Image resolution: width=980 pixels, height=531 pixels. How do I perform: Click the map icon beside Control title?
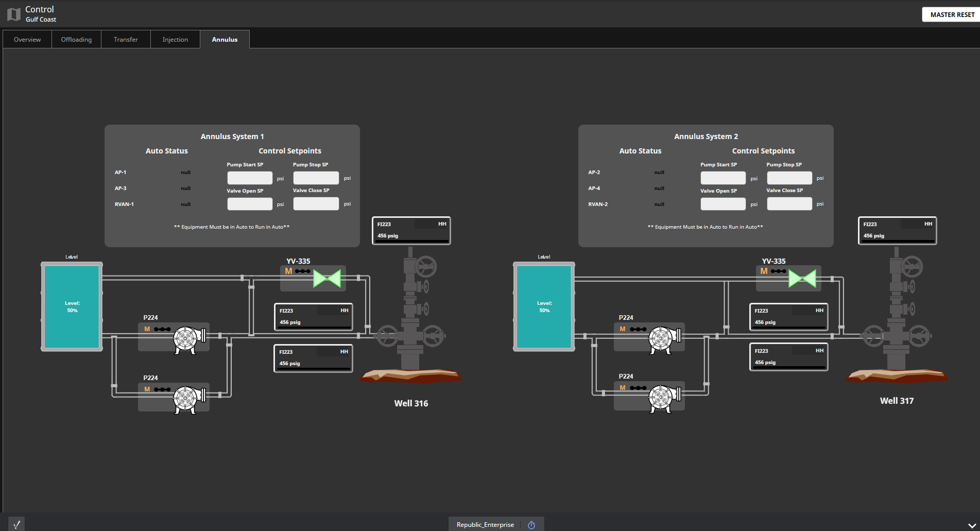click(x=14, y=14)
